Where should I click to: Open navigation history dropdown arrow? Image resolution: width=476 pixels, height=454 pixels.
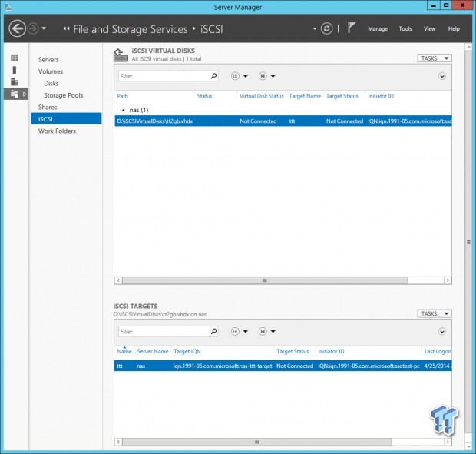[x=44, y=28]
